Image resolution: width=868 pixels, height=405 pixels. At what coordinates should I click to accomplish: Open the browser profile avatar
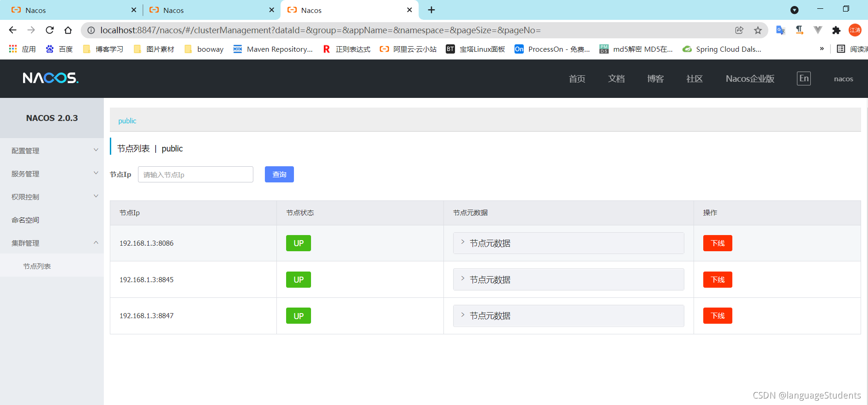[x=855, y=30]
